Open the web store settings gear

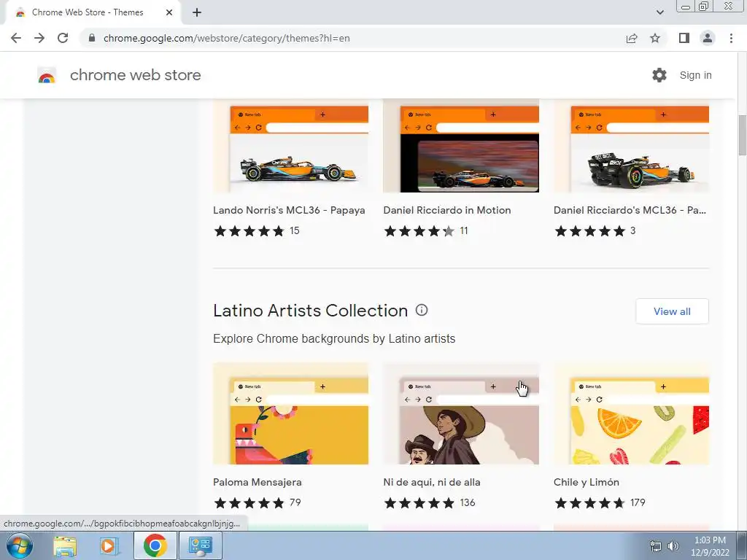[659, 75]
